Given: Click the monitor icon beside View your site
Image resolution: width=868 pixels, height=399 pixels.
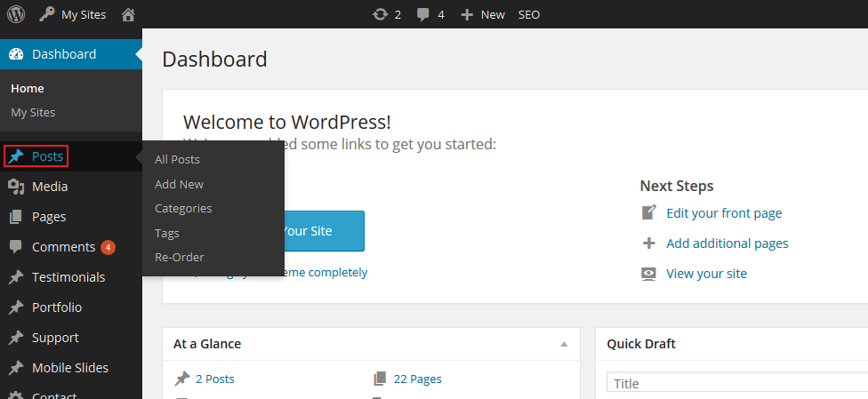Looking at the screenshot, I should (648, 274).
